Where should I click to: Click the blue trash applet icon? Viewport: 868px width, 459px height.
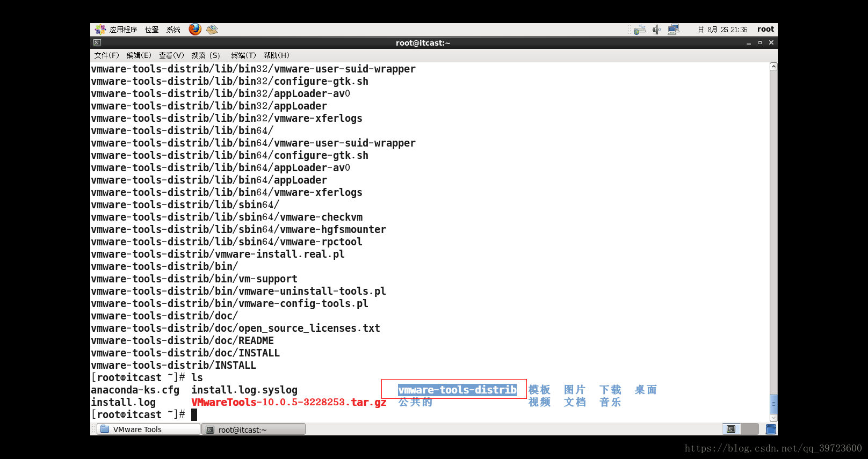(x=771, y=429)
